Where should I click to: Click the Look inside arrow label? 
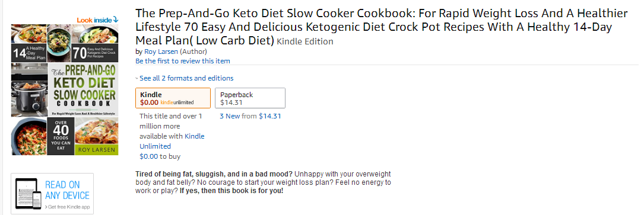[97, 20]
